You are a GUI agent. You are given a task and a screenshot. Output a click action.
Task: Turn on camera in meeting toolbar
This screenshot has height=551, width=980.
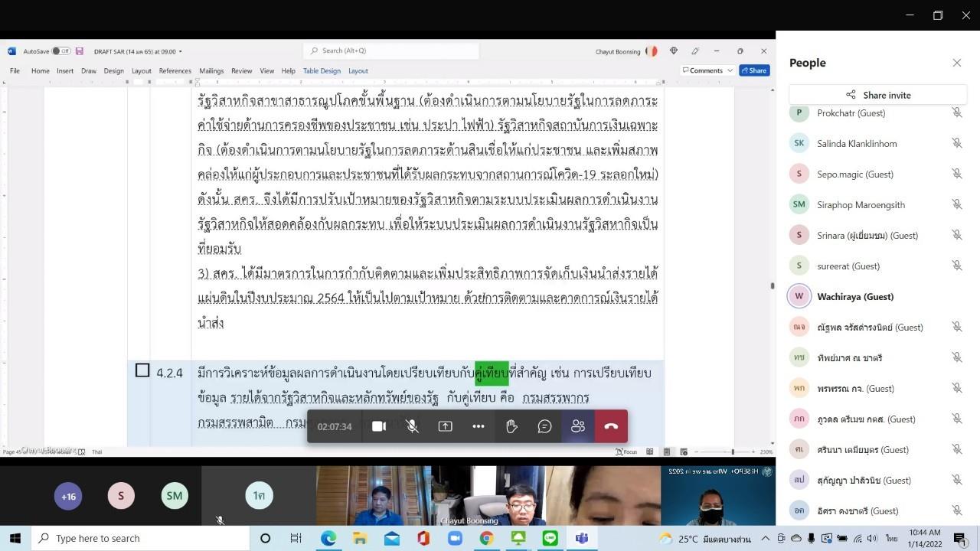point(378,426)
